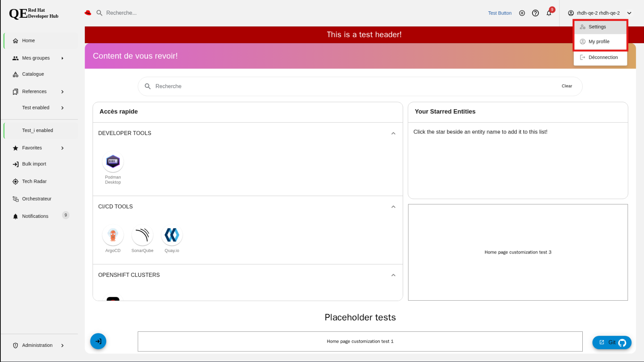Viewport: 644px width, 362px height.
Task: Collapse the CI/CD Tools section
Action: click(x=393, y=207)
